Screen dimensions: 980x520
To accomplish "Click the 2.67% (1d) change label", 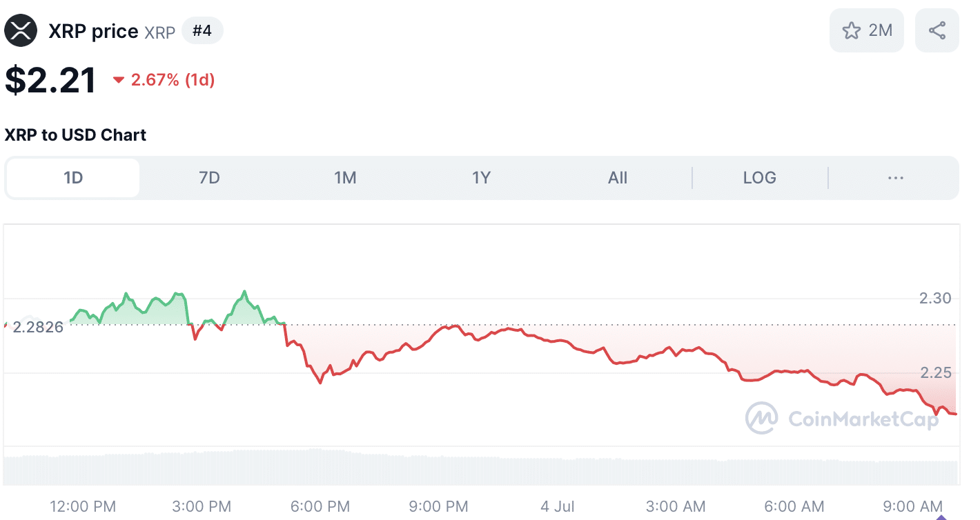I will coord(173,80).
